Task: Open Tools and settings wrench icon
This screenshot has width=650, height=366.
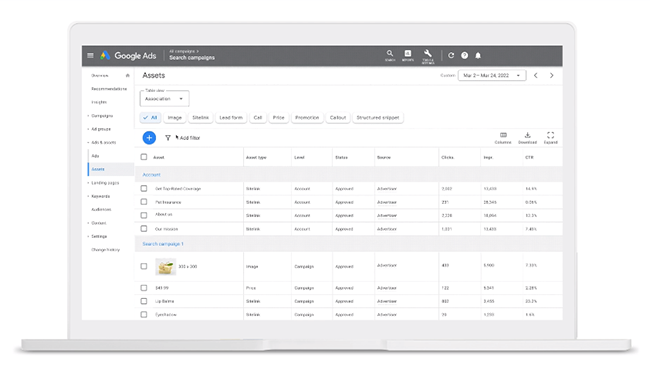Action: coord(428,56)
